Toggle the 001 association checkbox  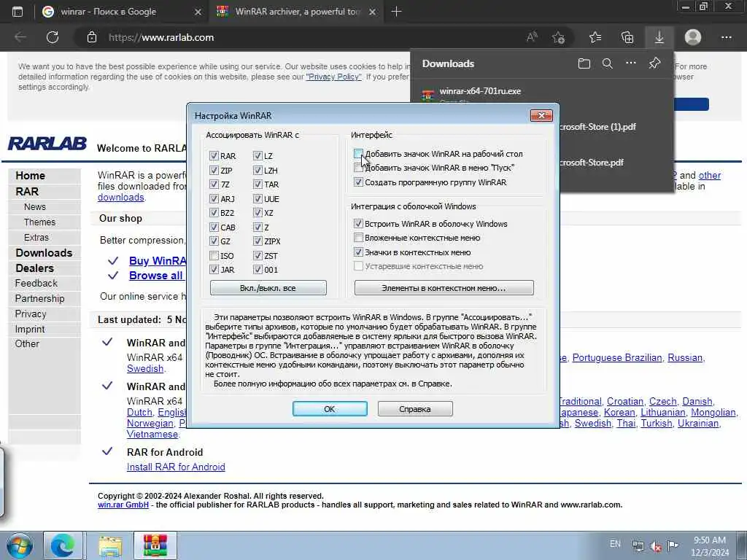(x=258, y=270)
